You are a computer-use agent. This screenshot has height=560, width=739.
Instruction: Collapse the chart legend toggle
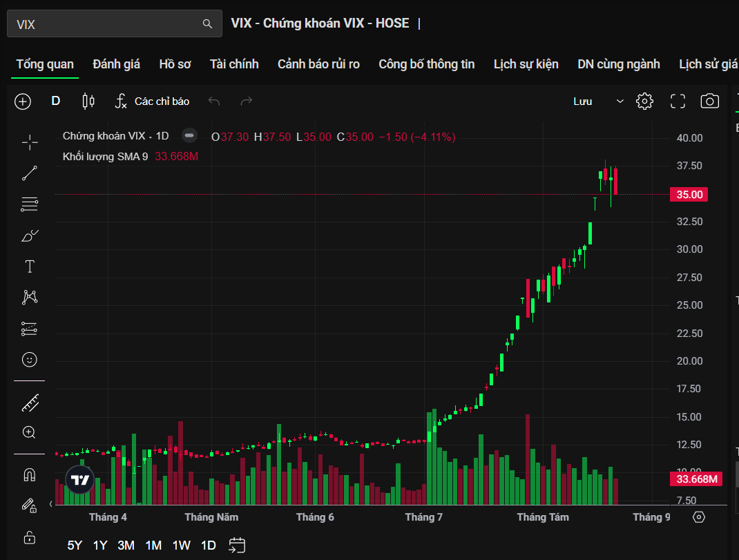coord(189,136)
